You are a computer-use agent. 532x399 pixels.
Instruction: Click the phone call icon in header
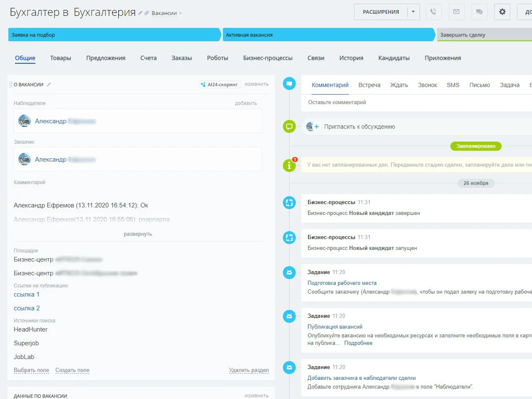[434, 12]
